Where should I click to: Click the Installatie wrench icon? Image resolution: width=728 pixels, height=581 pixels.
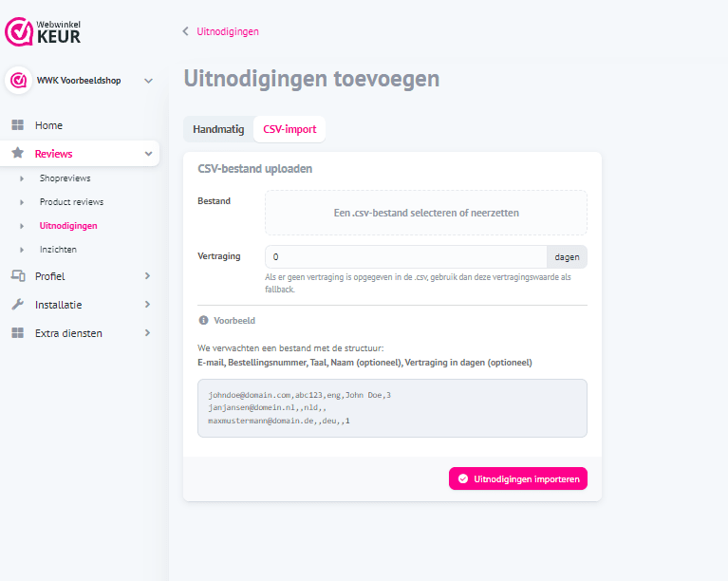point(17,305)
